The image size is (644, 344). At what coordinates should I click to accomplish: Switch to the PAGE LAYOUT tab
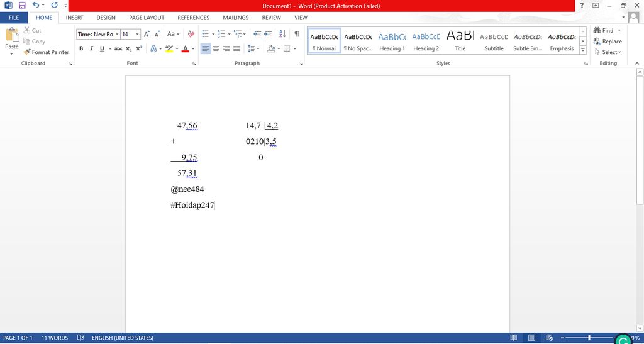coord(147,18)
